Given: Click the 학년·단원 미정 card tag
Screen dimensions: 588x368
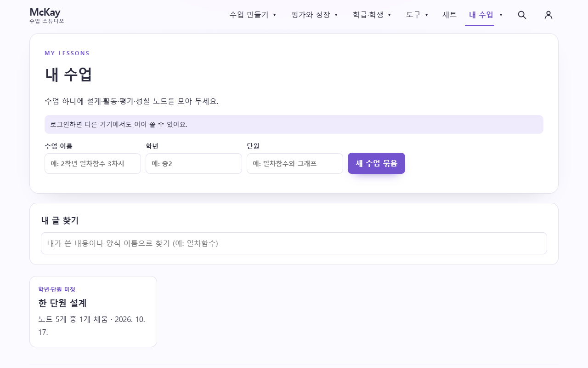Looking at the screenshot, I should [57, 289].
